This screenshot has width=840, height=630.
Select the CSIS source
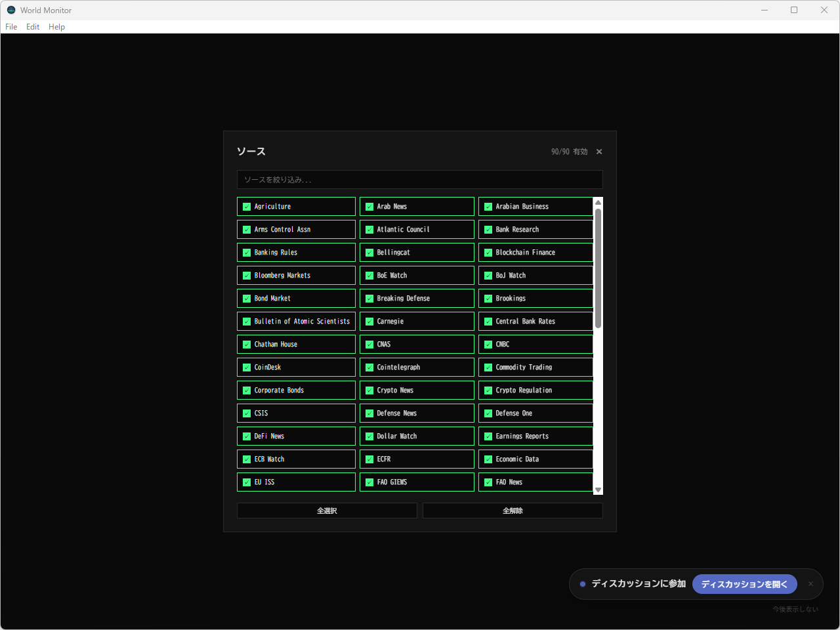(x=296, y=413)
